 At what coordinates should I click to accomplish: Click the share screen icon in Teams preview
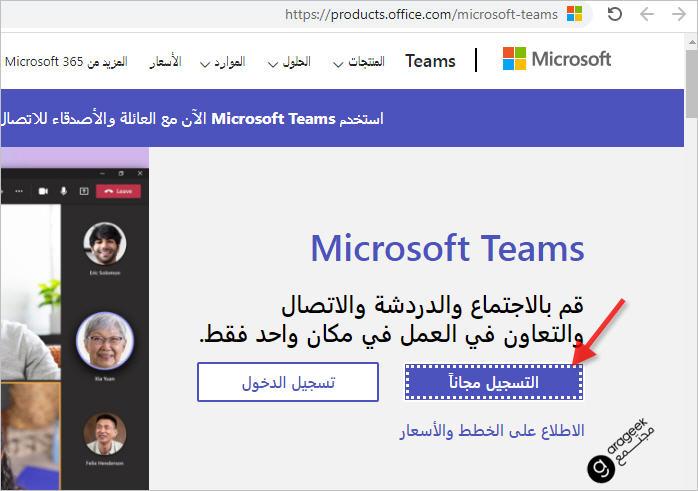[x=84, y=191]
